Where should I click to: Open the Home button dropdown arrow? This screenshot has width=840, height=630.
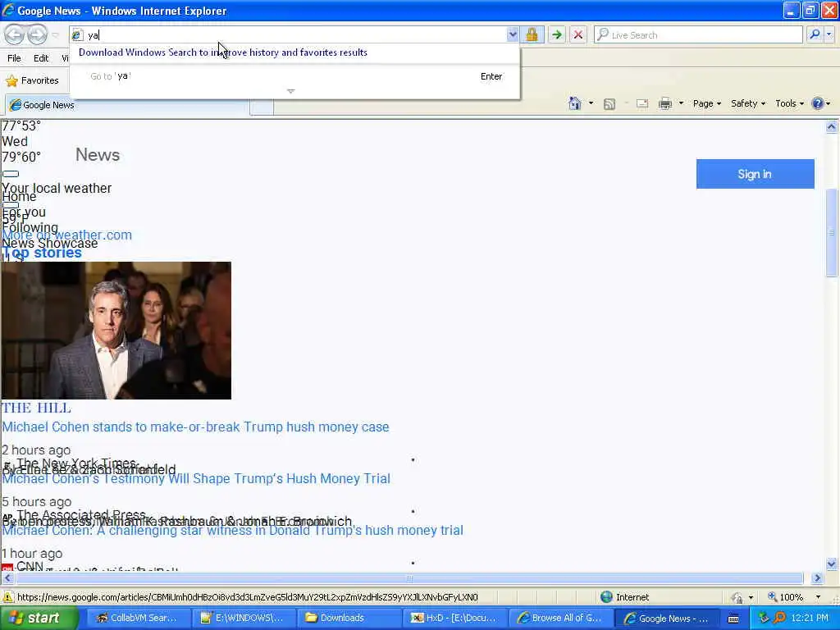click(x=591, y=103)
